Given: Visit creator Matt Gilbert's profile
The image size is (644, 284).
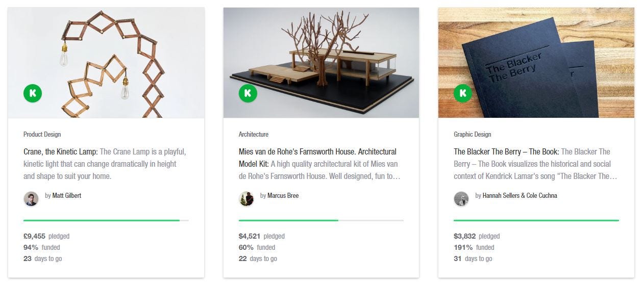Looking at the screenshot, I should [x=66, y=196].
